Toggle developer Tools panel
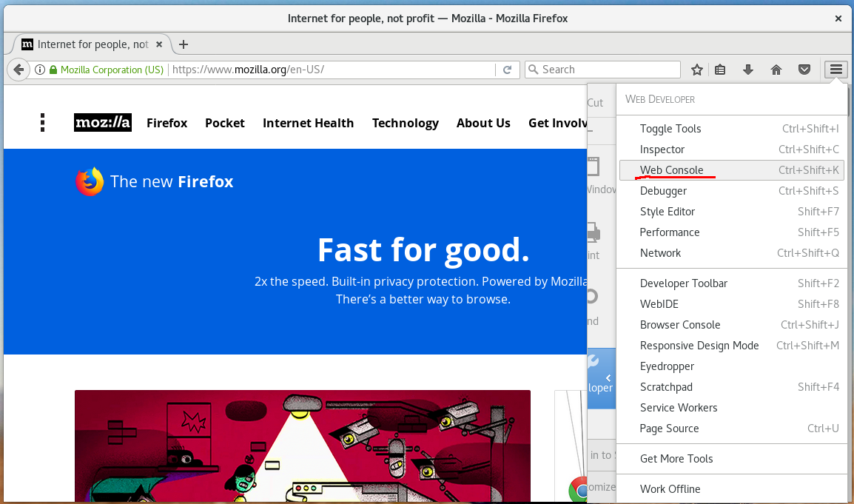The image size is (854, 504). pyautogui.click(x=670, y=129)
